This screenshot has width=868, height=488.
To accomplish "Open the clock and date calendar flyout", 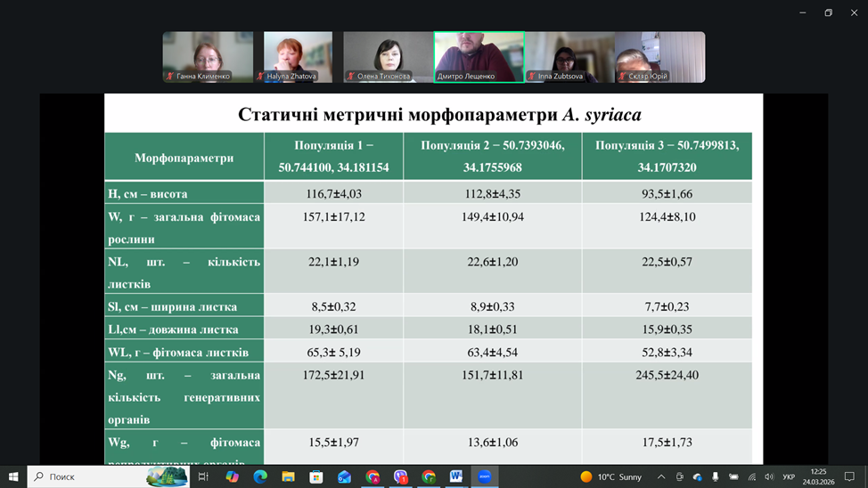I will tap(818, 477).
